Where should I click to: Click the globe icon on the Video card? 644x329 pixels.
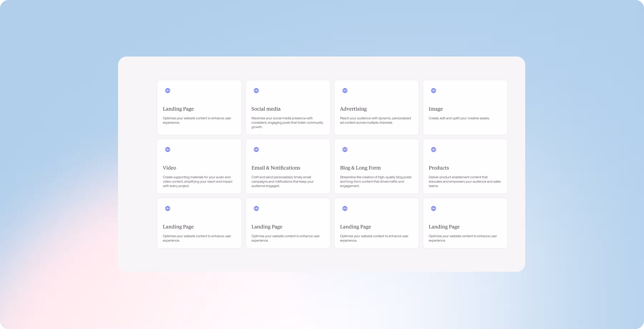point(167,149)
